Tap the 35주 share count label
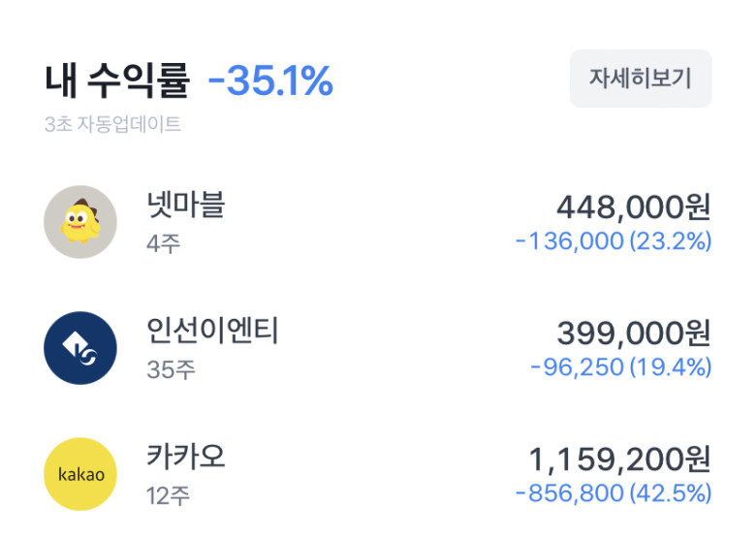This screenshot has height=539, width=756. point(171,369)
